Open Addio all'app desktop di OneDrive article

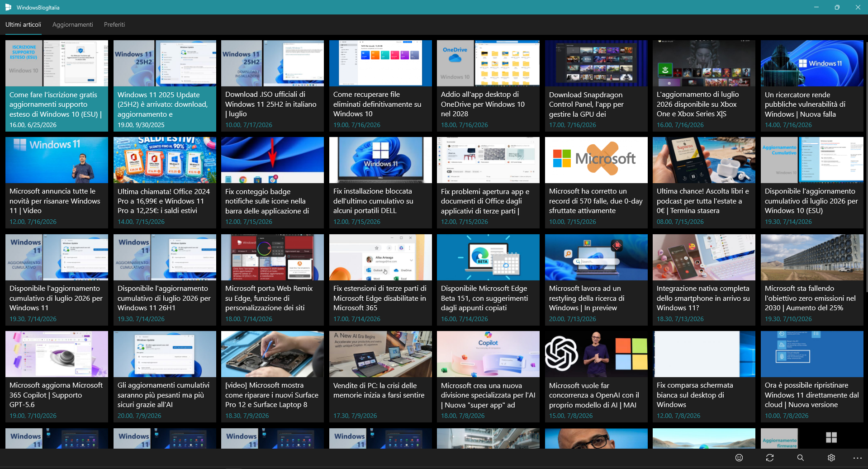[x=488, y=86]
